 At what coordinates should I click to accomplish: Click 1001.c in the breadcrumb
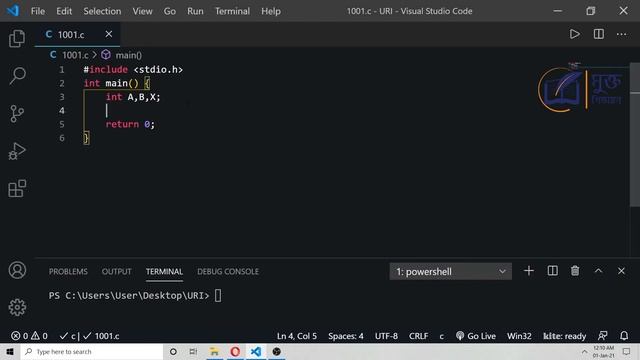(x=75, y=55)
